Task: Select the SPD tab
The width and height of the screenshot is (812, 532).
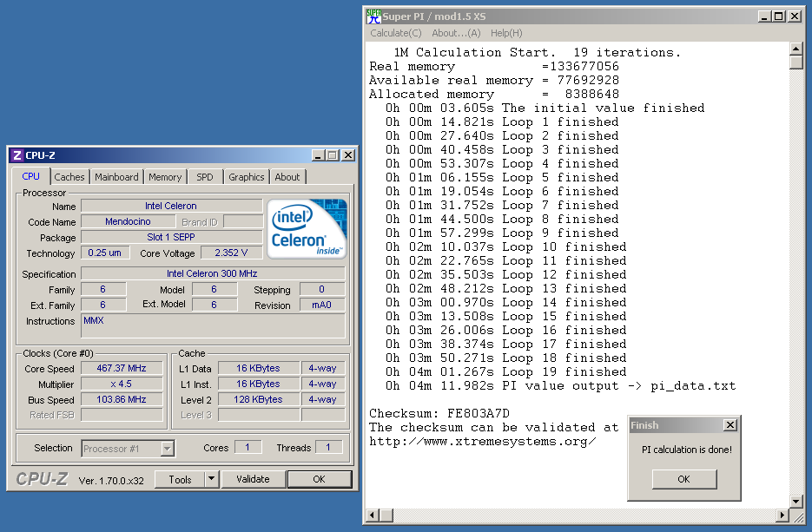Action: (204, 177)
